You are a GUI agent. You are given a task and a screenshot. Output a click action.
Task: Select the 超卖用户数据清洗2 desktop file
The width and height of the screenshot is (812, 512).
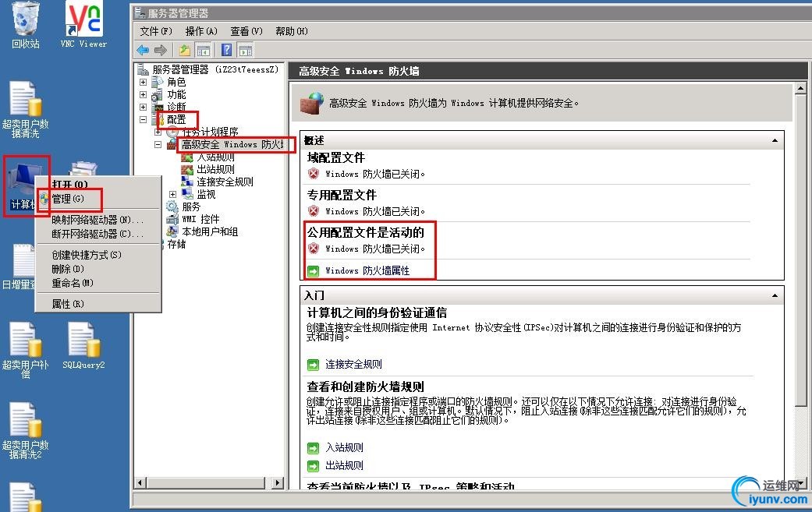pyautogui.click(x=26, y=430)
